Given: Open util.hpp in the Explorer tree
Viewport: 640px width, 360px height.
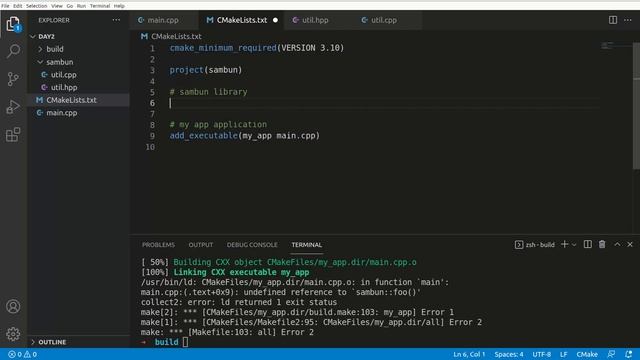Looking at the screenshot, I should pos(64,87).
